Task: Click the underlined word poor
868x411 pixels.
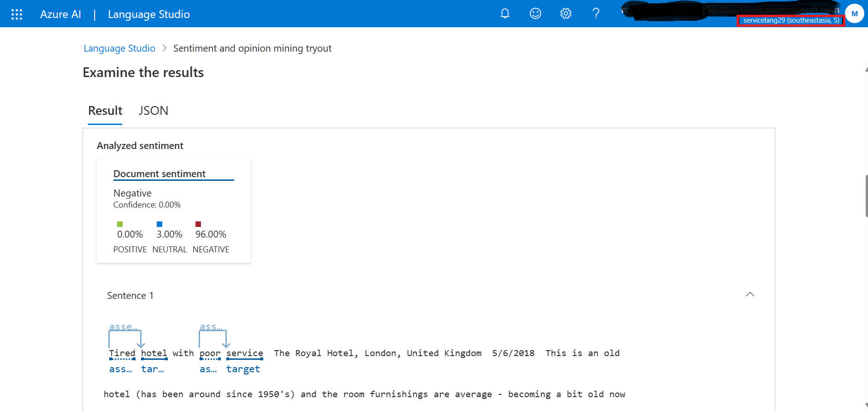Action: coord(210,353)
